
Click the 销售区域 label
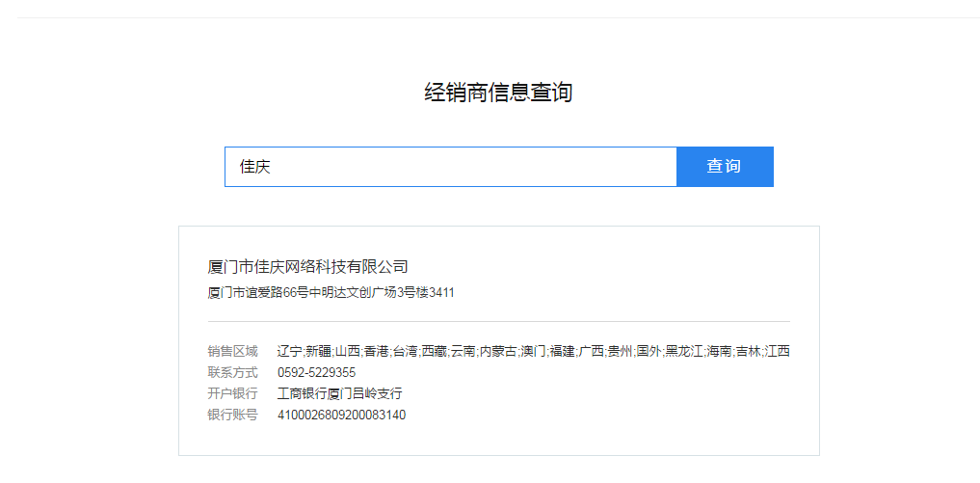(232, 351)
